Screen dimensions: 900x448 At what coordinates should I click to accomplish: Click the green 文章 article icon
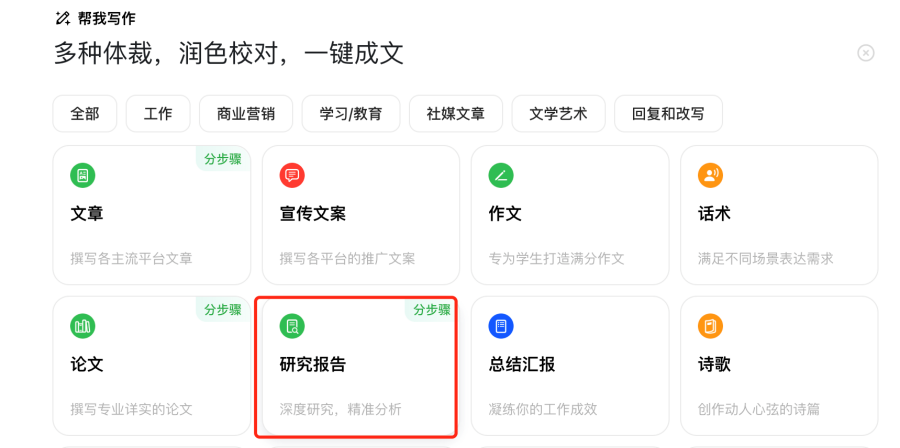pyautogui.click(x=83, y=175)
